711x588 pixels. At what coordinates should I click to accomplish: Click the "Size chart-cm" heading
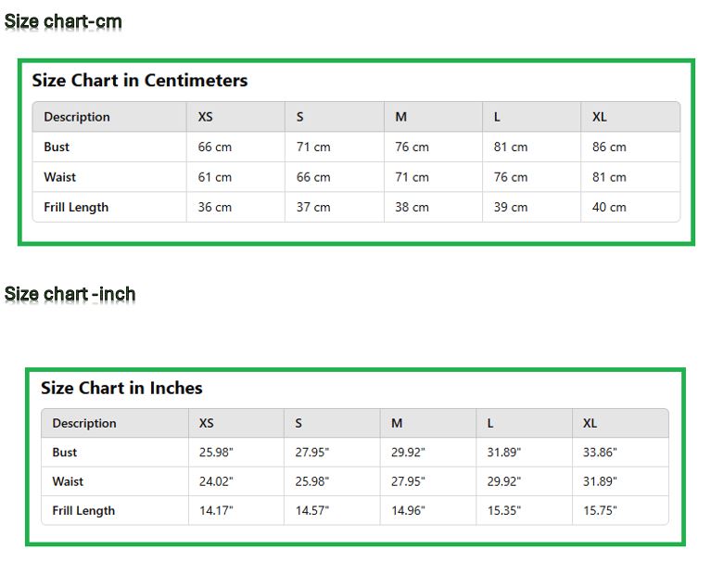coord(63,21)
